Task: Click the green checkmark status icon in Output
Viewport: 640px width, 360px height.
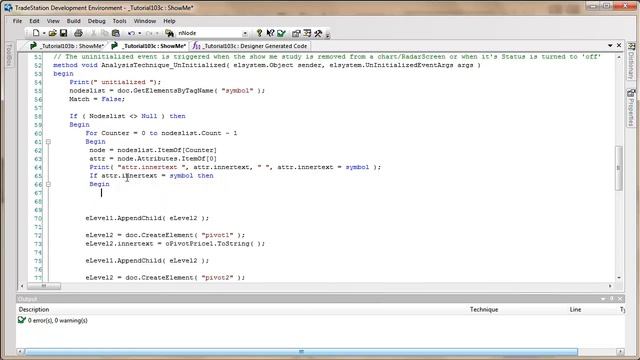Action: pyautogui.click(x=22, y=320)
